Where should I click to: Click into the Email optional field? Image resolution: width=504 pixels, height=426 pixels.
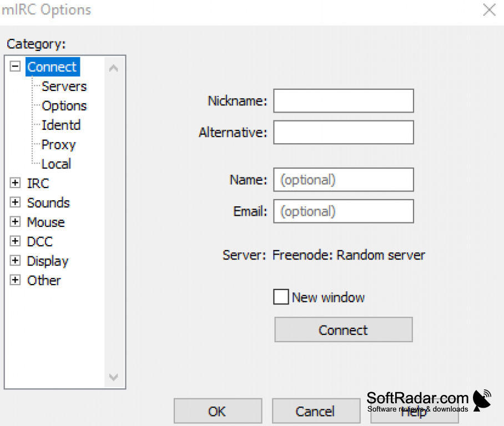343,211
